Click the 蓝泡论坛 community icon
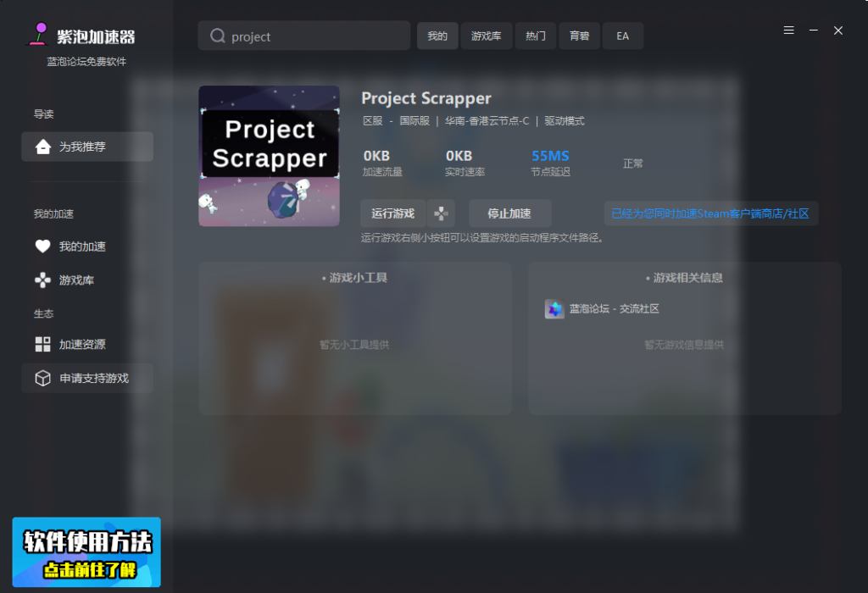 coord(554,308)
